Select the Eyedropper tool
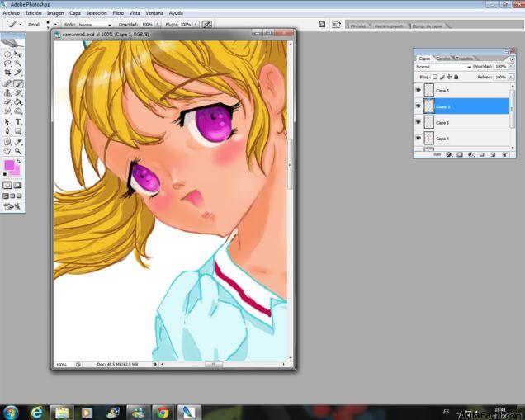The width and height of the screenshot is (525, 420). [x=18, y=142]
